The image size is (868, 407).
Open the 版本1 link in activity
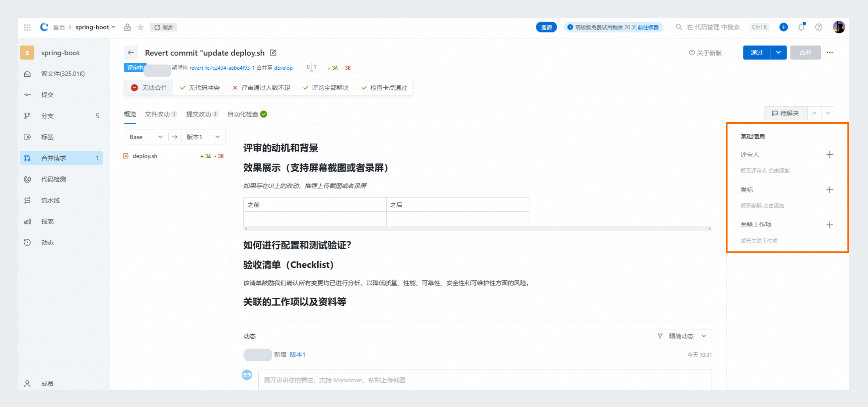pyautogui.click(x=298, y=355)
